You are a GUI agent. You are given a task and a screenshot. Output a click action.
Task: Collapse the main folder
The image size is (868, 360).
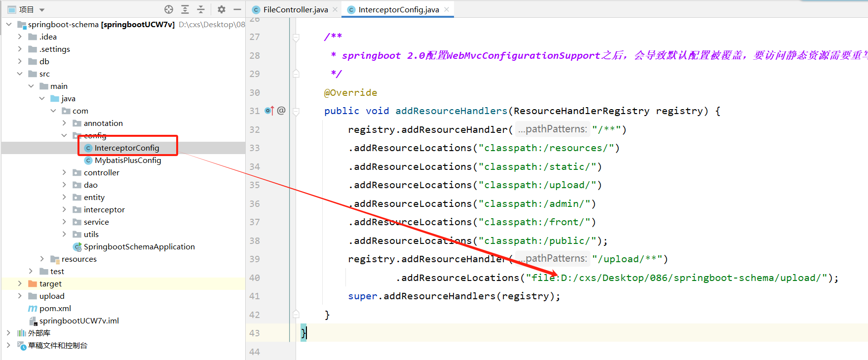[31, 86]
